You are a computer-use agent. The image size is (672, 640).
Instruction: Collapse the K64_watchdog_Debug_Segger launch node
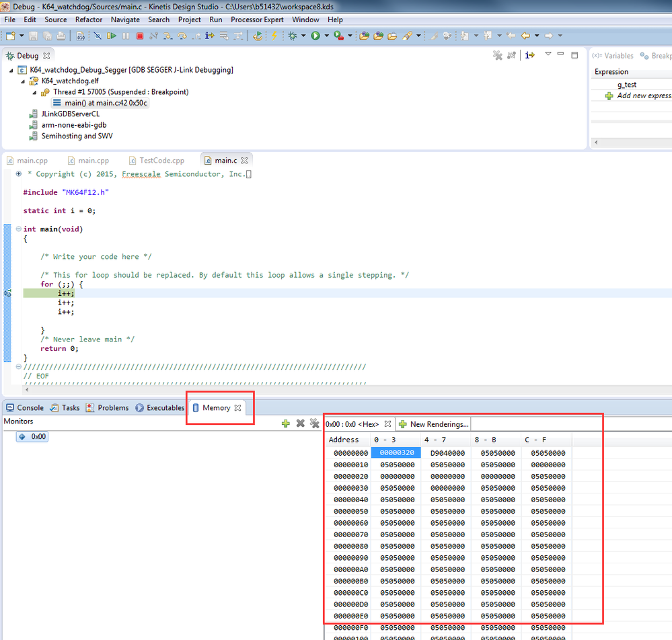pos(11,71)
